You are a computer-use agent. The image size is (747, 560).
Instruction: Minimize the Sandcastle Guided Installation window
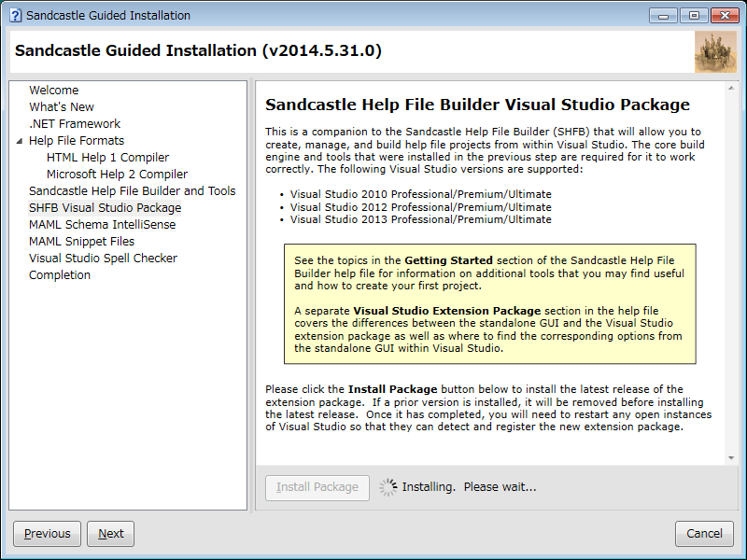pyautogui.click(x=663, y=16)
